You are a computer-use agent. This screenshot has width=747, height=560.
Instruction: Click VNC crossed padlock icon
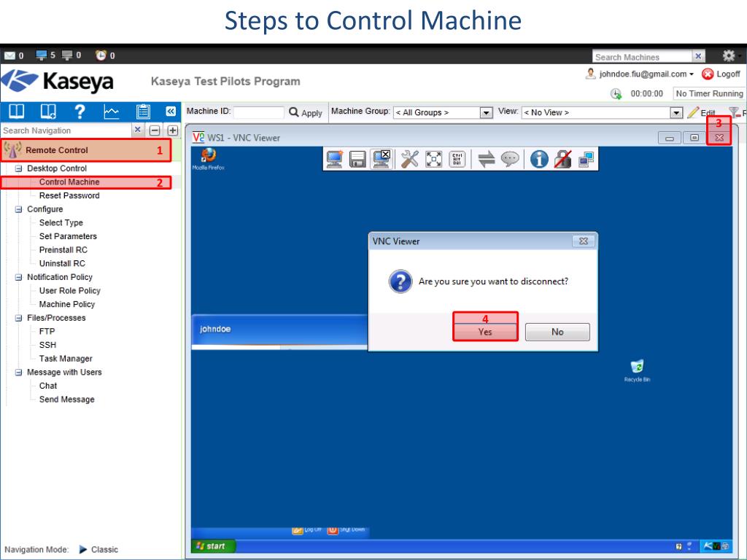562,159
